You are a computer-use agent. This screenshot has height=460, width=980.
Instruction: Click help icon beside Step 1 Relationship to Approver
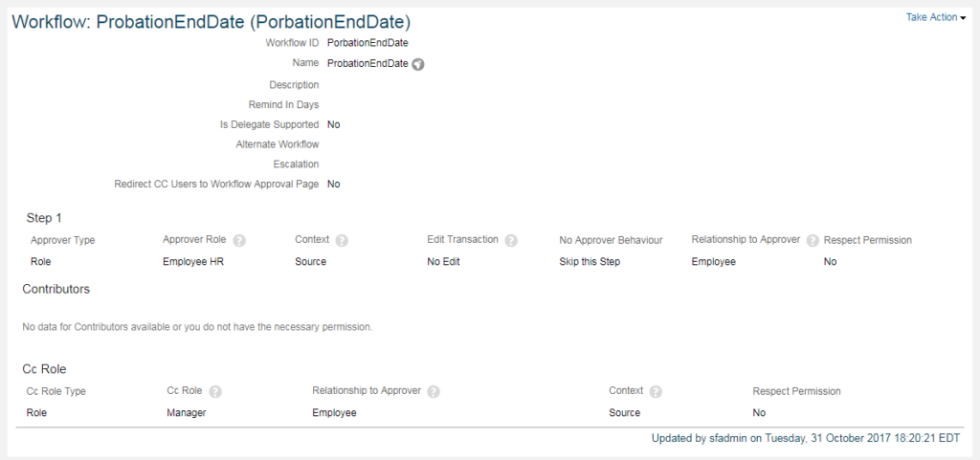[813, 240]
